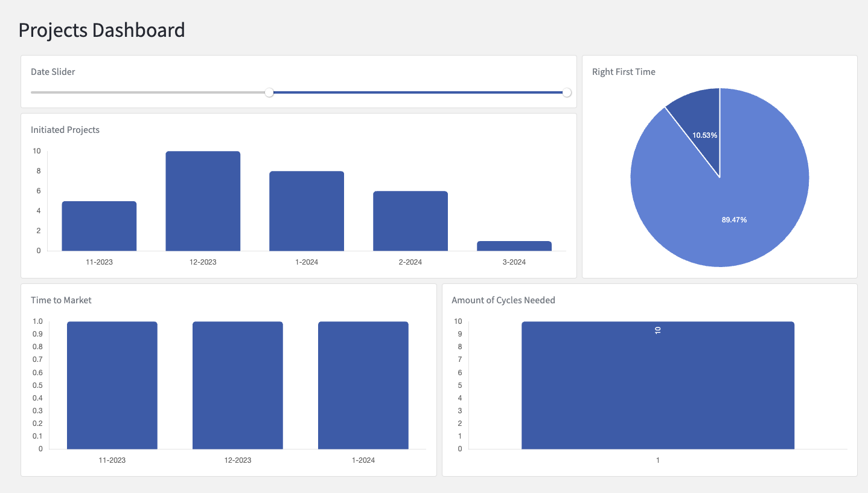The height and width of the screenshot is (493, 868).
Task: Click the 1-2024 bar in Initiated Projects
Action: [307, 211]
